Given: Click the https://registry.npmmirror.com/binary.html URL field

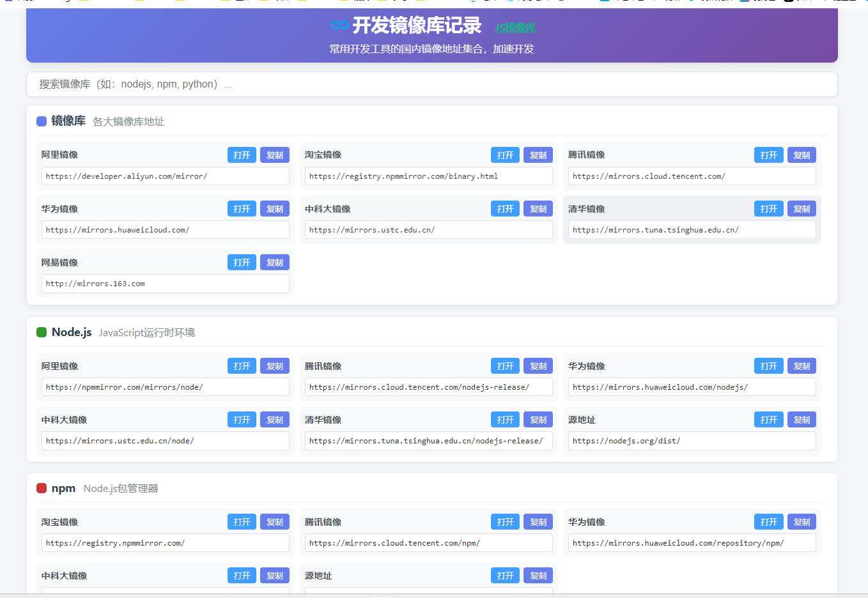Looking at the screenshot, I should click(x=429, y=176).
